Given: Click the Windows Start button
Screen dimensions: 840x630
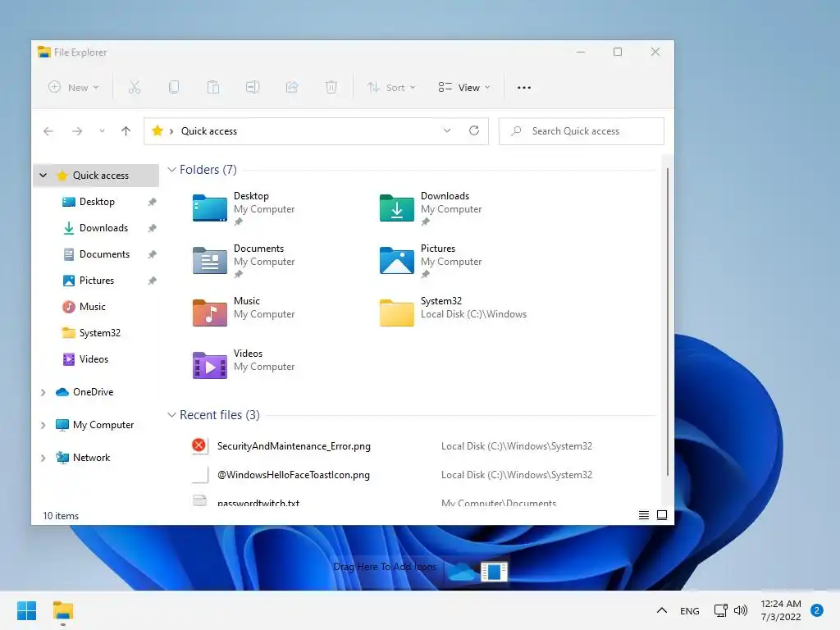Looking at the screenshot, I should click(26, 610).
